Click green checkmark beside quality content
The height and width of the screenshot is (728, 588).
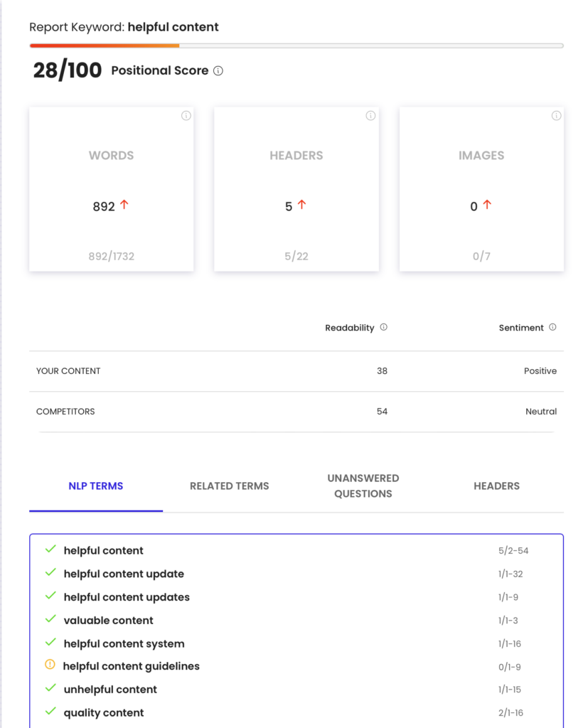pyautogui.click(x=50, y=712)
